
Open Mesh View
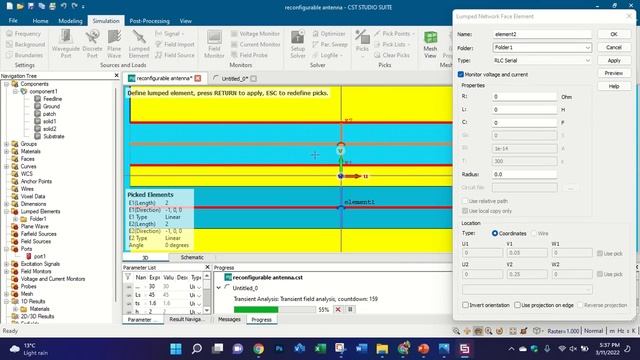coord(430,44)
